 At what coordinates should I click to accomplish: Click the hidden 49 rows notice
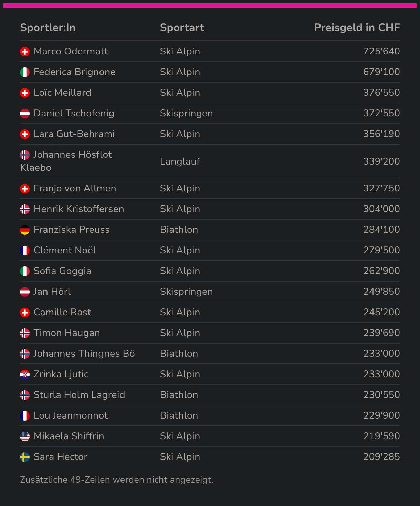click(117, 479)
